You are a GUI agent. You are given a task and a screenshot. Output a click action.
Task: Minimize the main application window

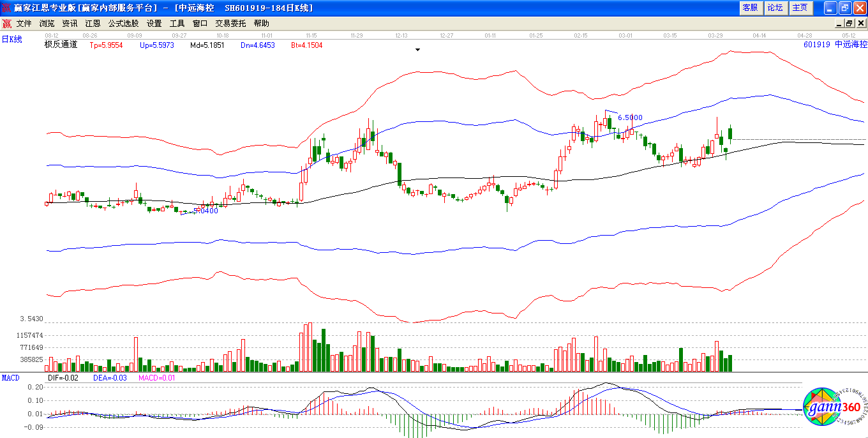(830, 8)
